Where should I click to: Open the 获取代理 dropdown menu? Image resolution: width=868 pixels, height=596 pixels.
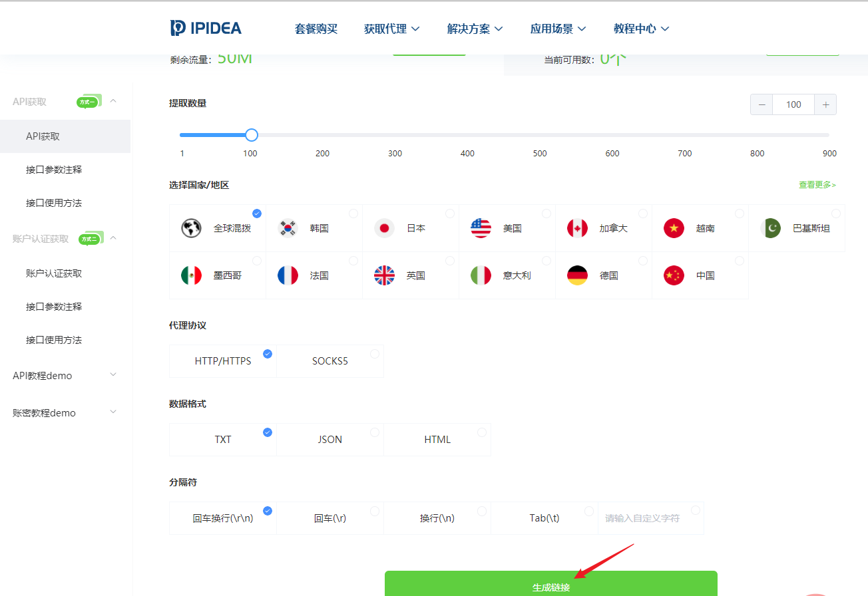[x=391, y=29]
